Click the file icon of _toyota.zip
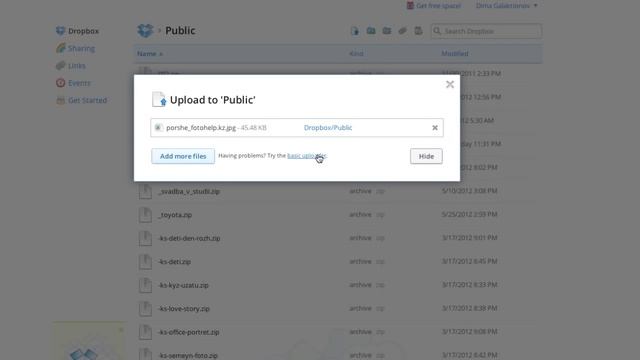This screenshot has height=360, width=640. pyautogui.click(x=145, y=214)
